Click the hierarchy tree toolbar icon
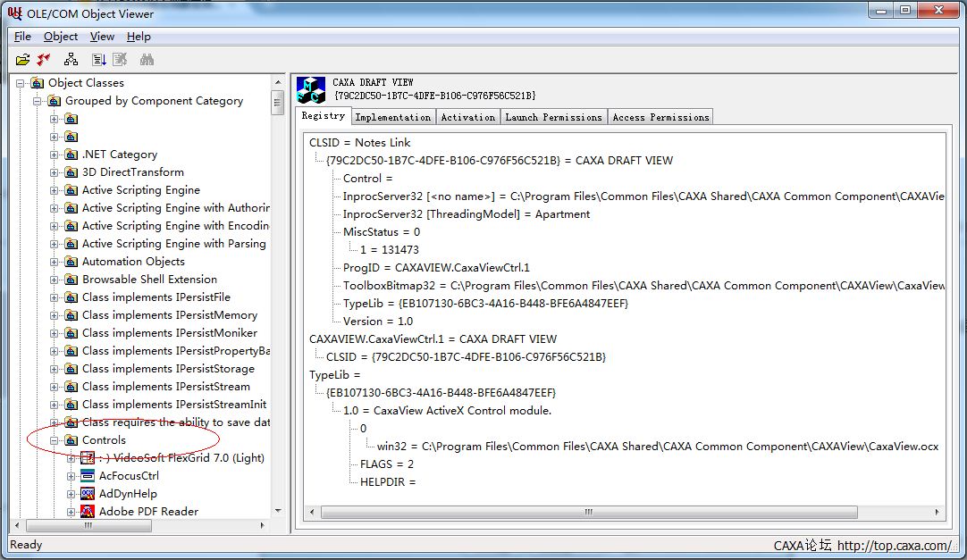The width and height of the screenshot is (967, 560). coord(71,60)
